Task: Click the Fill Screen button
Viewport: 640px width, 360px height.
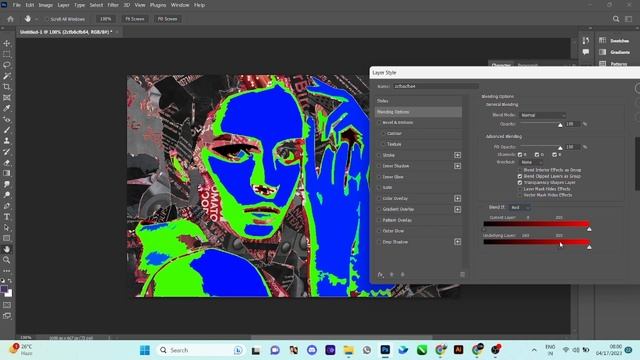Action: coord(167,19)
